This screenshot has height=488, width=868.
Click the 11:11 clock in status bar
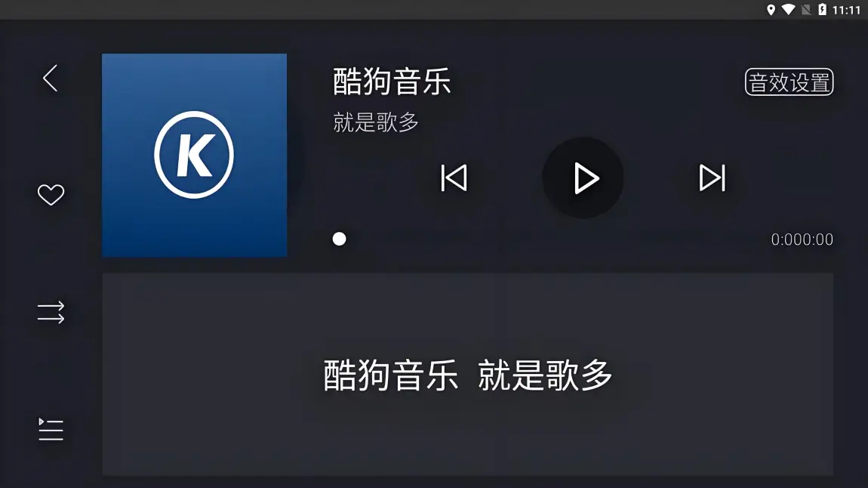846,10
